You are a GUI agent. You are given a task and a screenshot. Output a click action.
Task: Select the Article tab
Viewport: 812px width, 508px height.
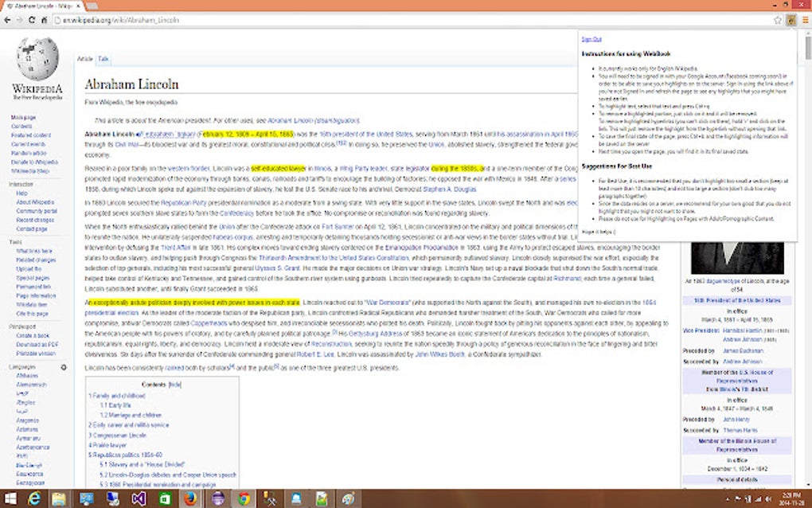85,59
